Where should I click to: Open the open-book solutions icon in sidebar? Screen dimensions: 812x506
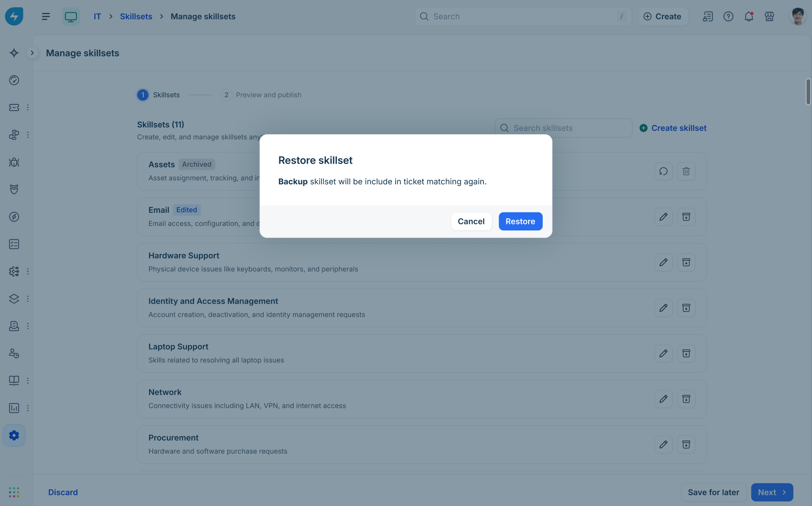coord(14,380)
